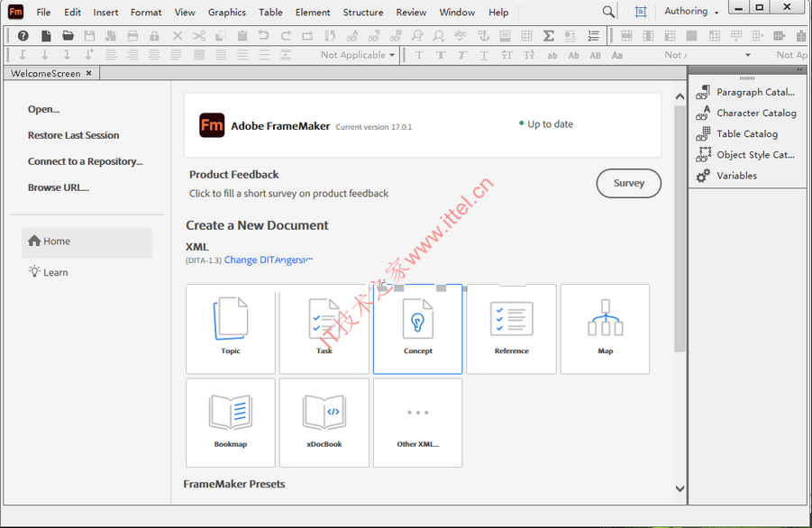Open the Structure menu
Screen dimensions: 812x528
[363, 12]
